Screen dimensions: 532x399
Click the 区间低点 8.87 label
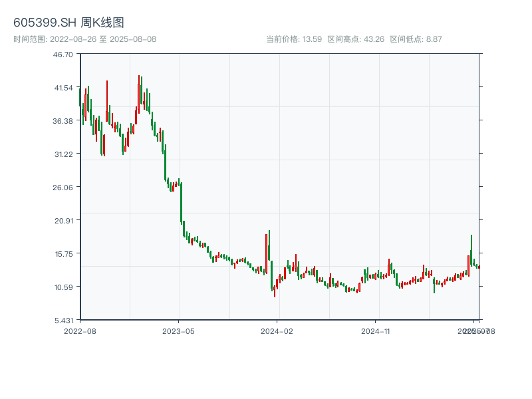[416, 39]
